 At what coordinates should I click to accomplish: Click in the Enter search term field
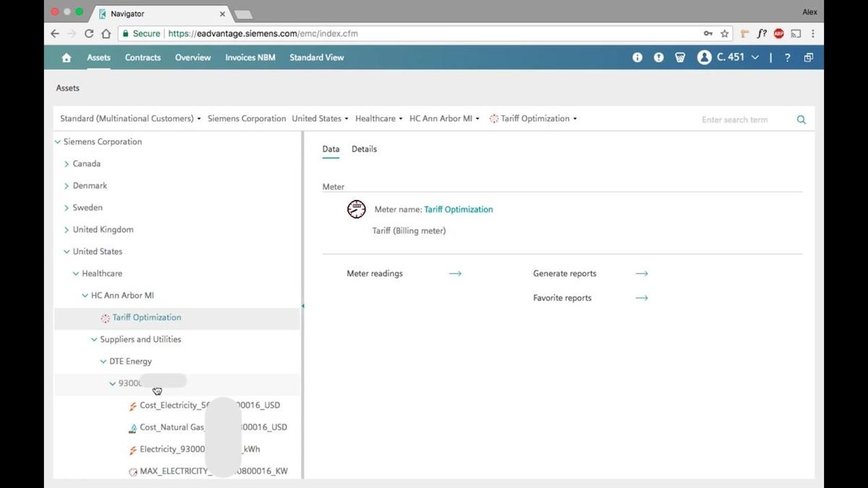[745, 119]
